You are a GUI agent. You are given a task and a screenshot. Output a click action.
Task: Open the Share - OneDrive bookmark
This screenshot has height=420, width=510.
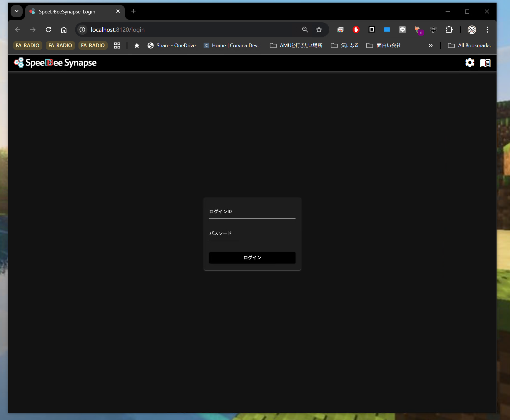click(172, 45)
